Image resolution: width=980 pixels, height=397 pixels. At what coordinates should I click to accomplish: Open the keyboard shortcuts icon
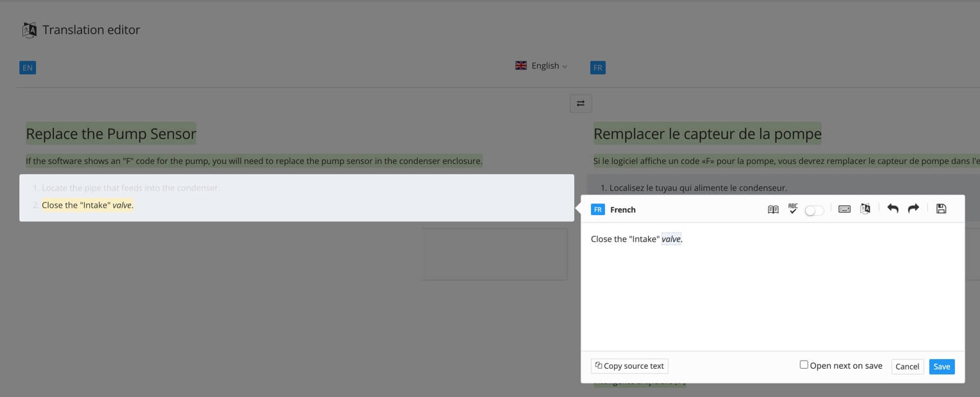tap(844, 209)
